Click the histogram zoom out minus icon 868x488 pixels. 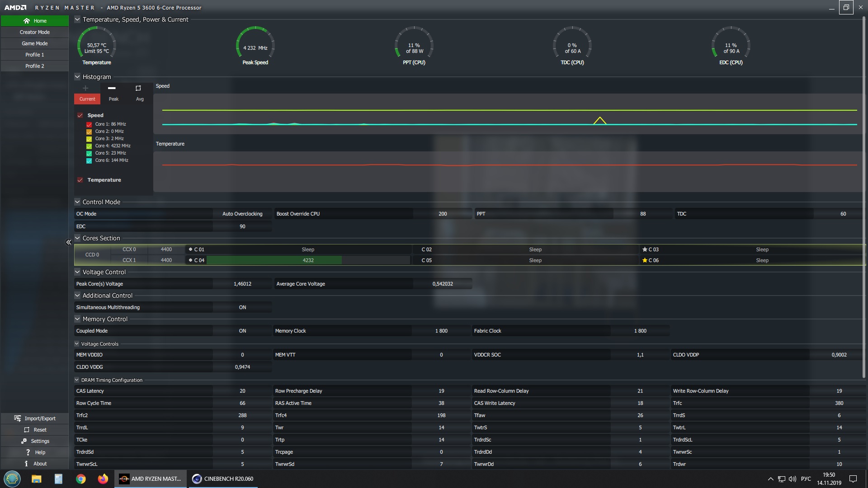112,88
